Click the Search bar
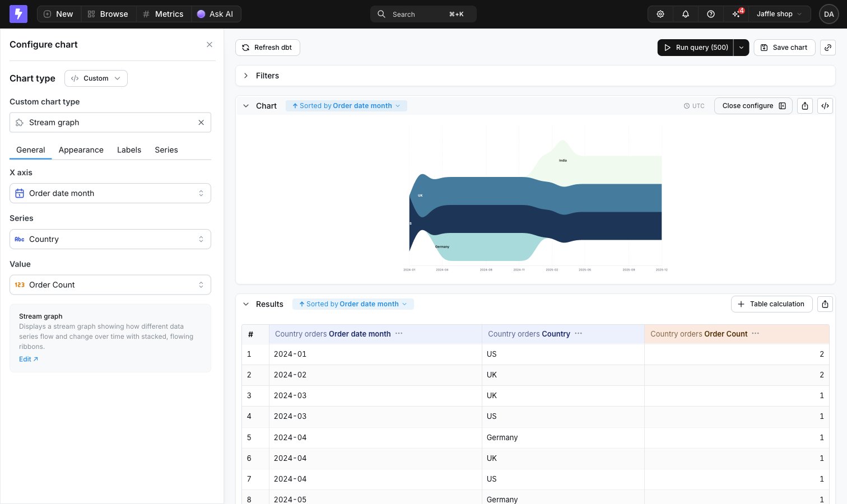847x504 pixels. [x=423, y=14]
